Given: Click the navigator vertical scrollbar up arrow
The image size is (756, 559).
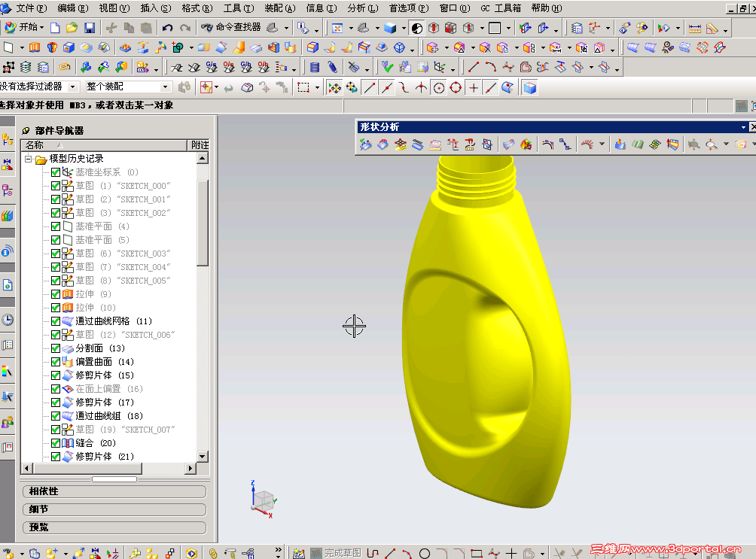Looking at the screenshot, I should point(203,158).
